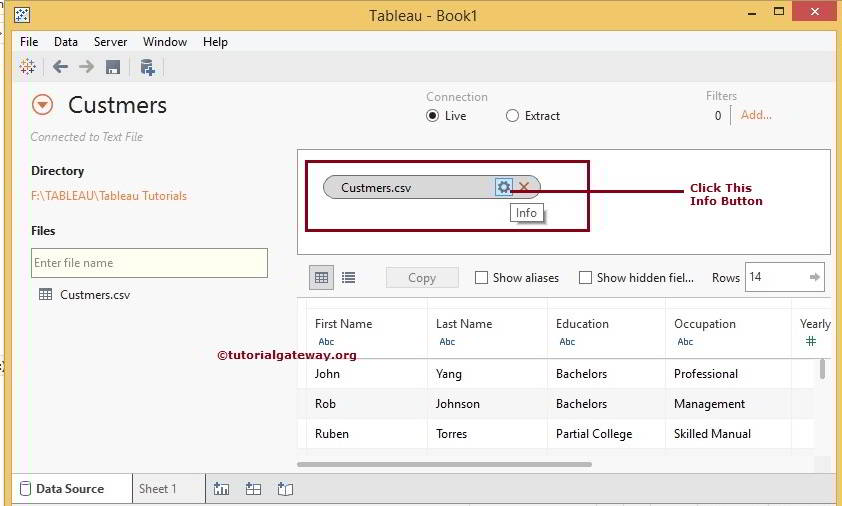Click the Enter file name field
Screen dimensions: 842x506
[x=149, y=263]
